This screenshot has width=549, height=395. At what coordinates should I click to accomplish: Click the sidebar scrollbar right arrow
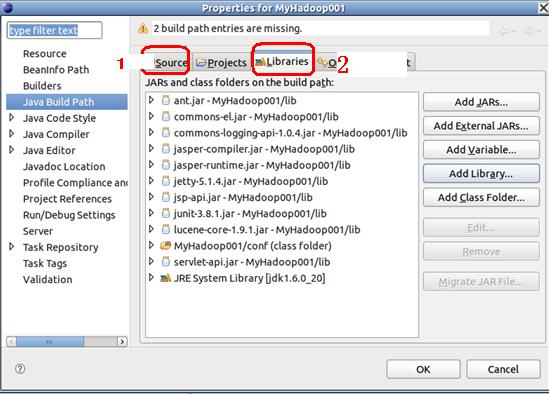(x=122, y=341)
